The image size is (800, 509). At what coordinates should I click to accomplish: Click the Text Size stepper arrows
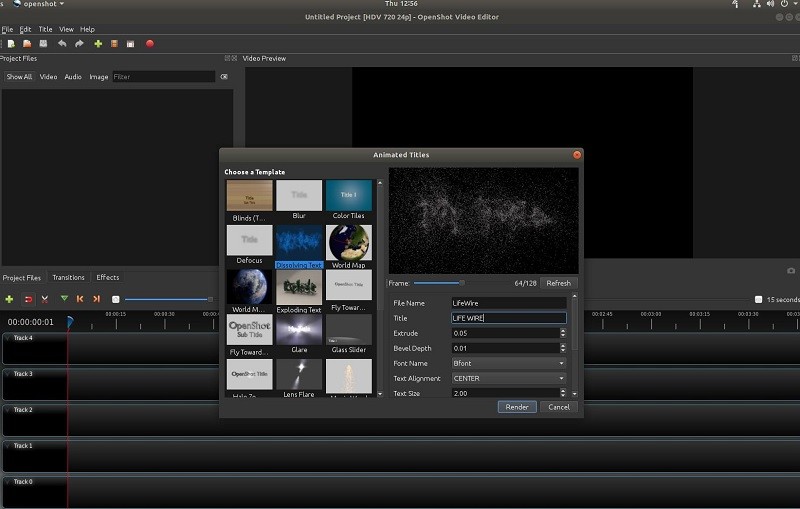click(563, 393)
